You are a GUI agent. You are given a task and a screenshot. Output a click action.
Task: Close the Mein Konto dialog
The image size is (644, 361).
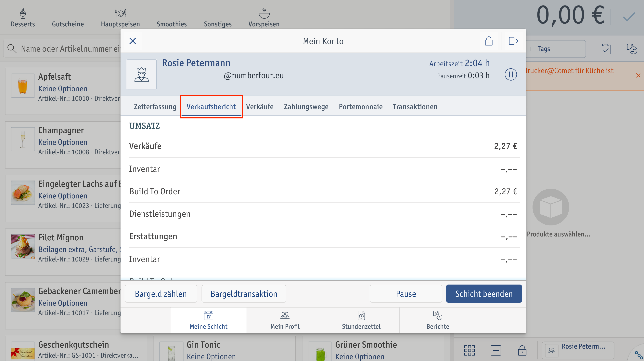tap(133, 41)
